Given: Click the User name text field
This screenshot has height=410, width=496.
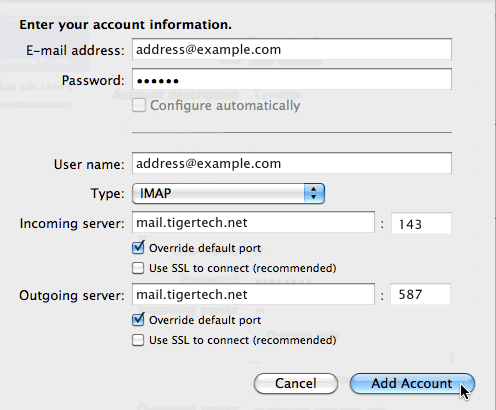Looking at the screenshot, I should tap(292, 163).
